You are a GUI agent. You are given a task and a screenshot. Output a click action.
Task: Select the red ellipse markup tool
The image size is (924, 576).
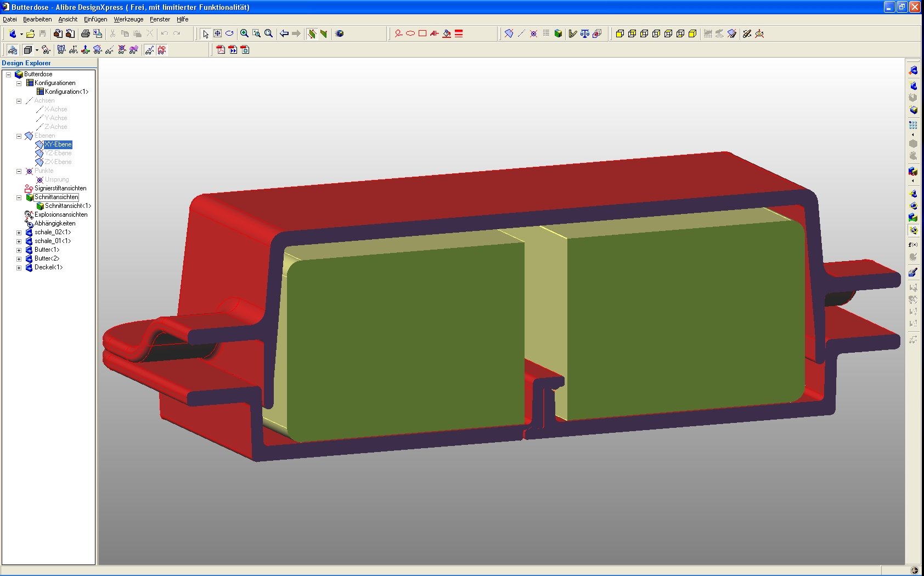click(x=410, y=33)
